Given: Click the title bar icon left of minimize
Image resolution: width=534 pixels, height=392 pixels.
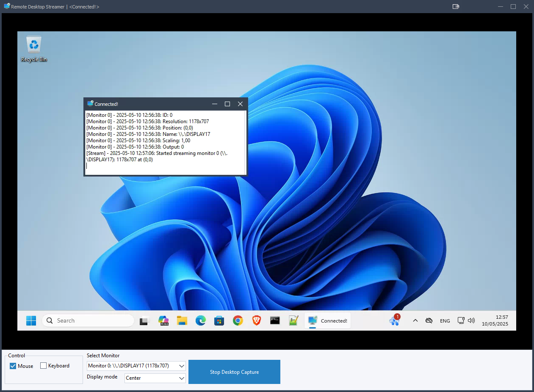Looking at the screenshot, I should click(456, 6).
